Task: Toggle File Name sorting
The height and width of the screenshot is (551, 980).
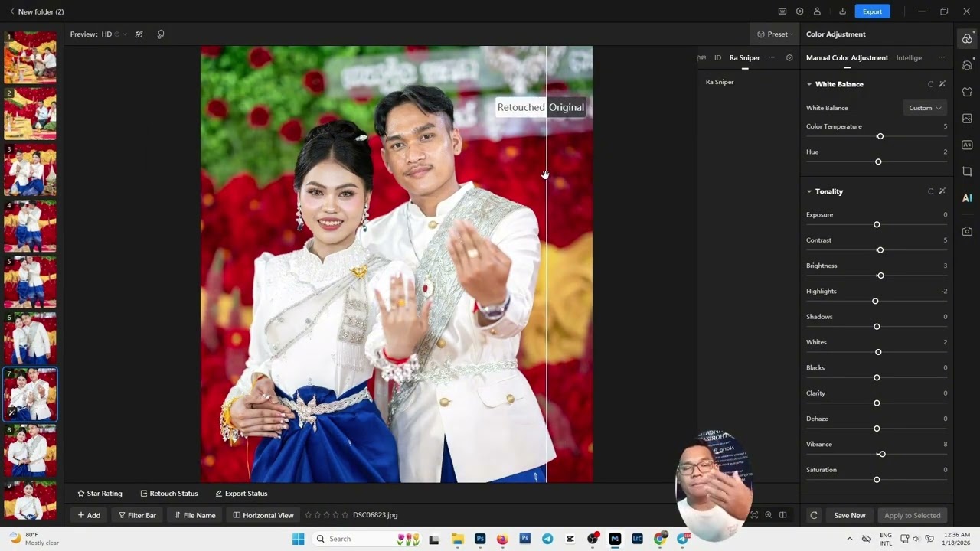Action: coord(194,515)
